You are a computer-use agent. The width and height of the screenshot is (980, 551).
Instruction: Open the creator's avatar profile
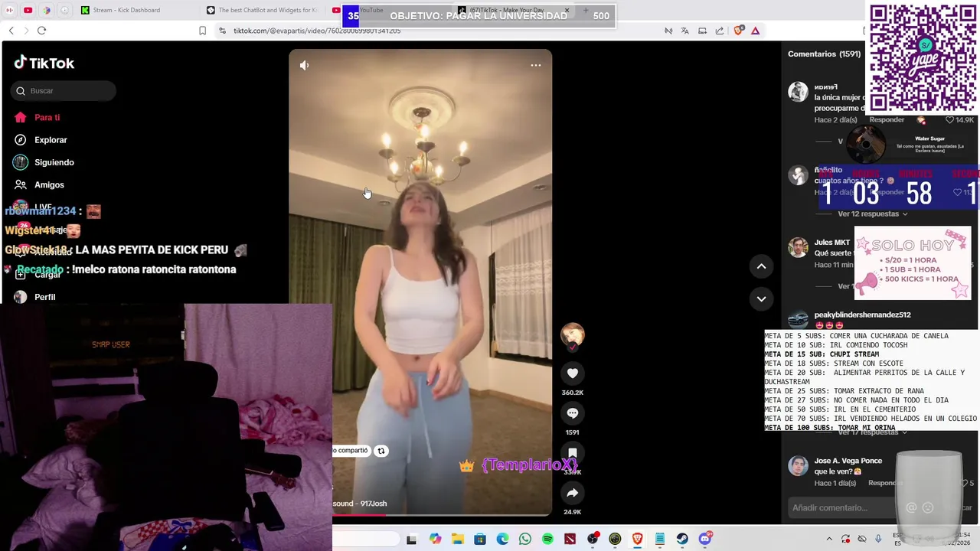[x=572, y=334]
